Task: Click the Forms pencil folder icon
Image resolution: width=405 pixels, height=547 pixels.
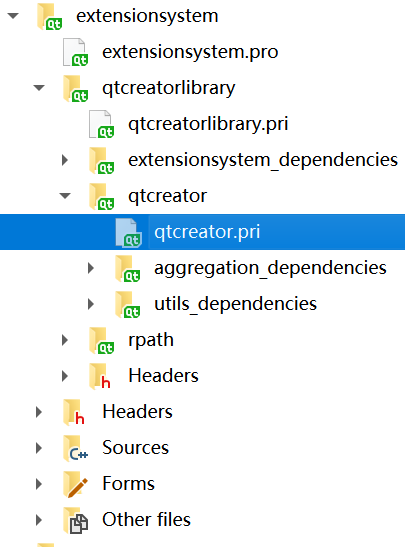Action: point(75,484)
